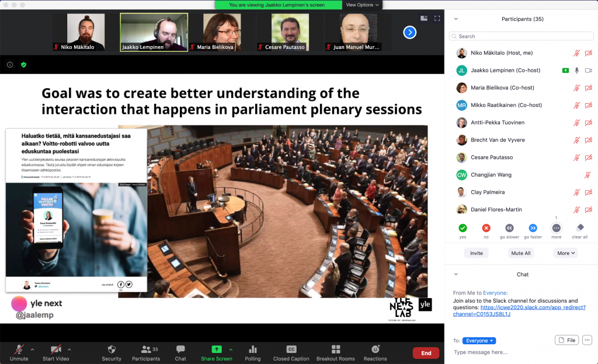
Task: Click the green 'yes' feedback button
Action: (x=463, y=228)
